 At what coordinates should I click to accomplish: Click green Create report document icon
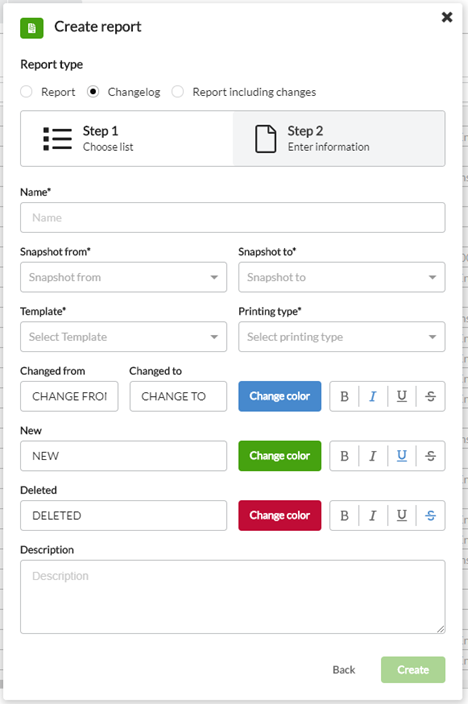[32, 28]
